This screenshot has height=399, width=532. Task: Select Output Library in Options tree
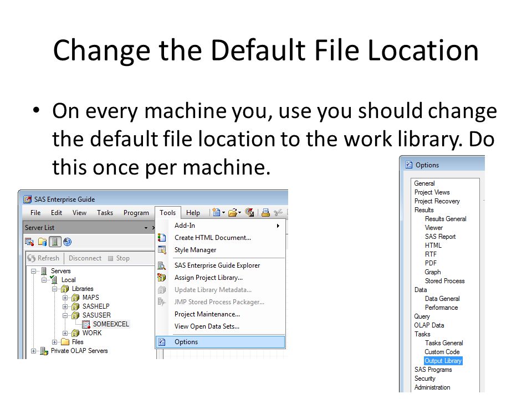(x=443, y=361)
